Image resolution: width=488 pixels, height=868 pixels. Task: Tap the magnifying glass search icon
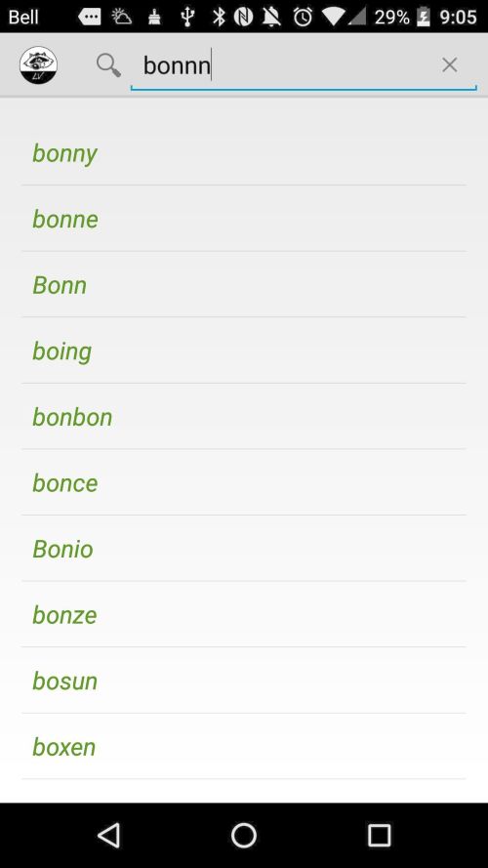click(108, 65)
